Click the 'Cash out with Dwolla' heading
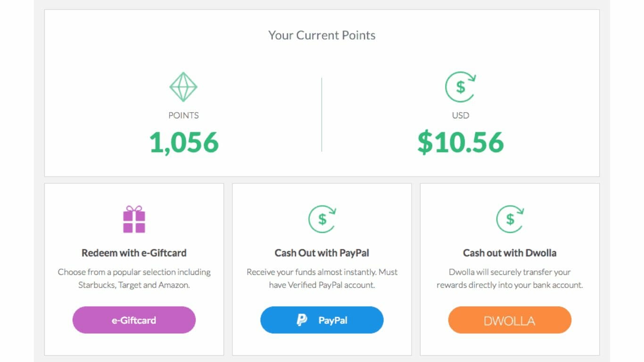 click(510, 253)
